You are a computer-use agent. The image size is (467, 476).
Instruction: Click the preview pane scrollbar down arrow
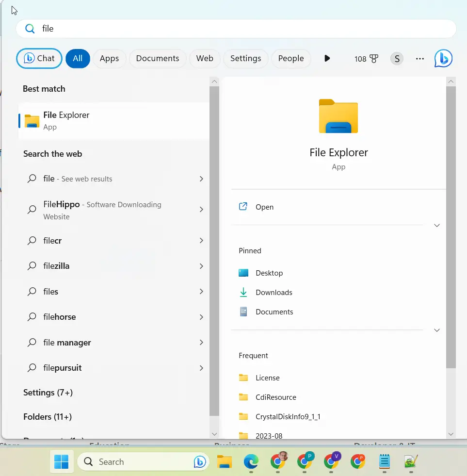[x=451, y=434]
